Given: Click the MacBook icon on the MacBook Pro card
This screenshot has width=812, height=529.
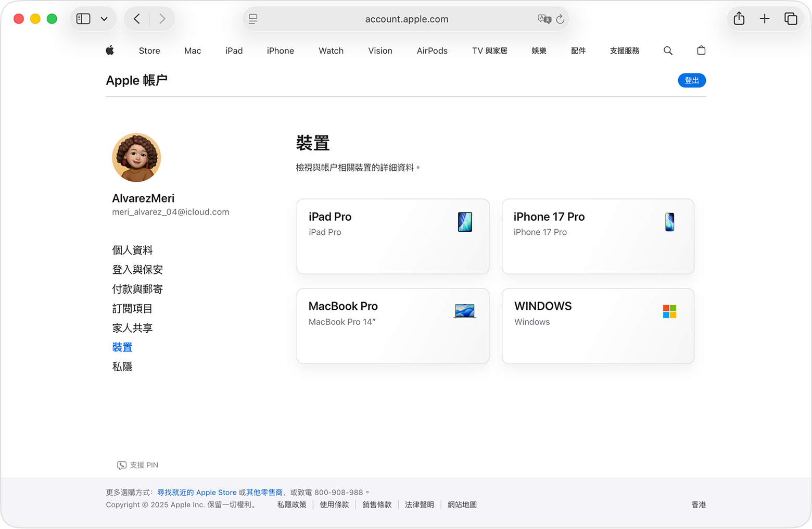Looking at the screenshot, I should (x=464, y=311).
